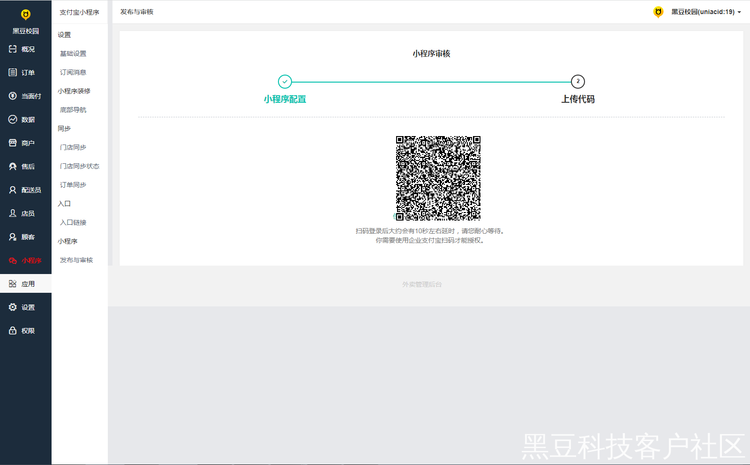Screen dimensions: 750x465
Task: Open 权限 lock icon in sidebar
Action: [13, 331]
